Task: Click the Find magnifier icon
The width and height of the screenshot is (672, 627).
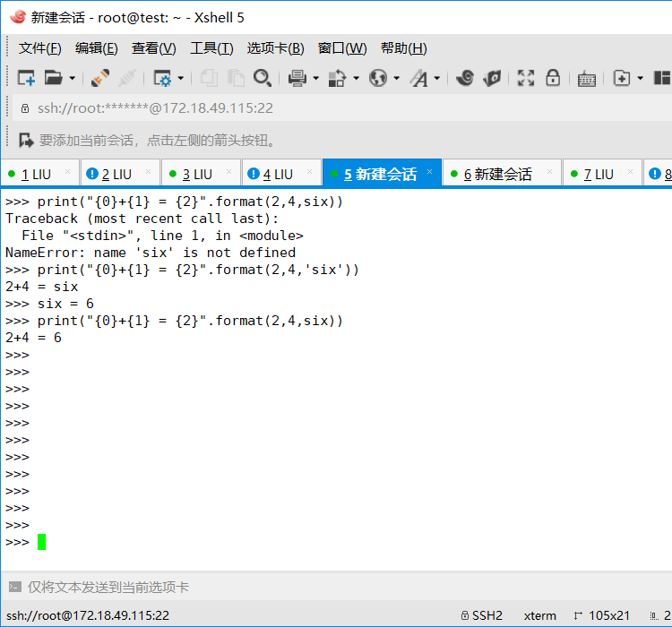Action: [x=263, y=78]
